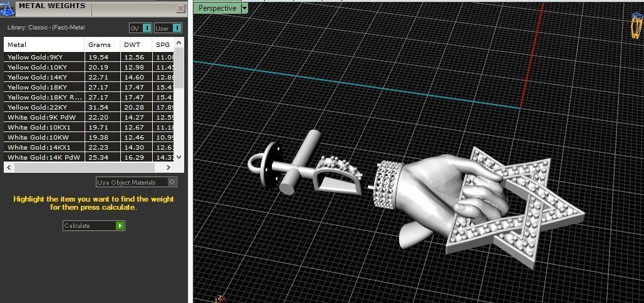Click the table's vertical scroll down arrow
Image resolution: width=644 pixels, height=303 pixels.
coord(179,157)
